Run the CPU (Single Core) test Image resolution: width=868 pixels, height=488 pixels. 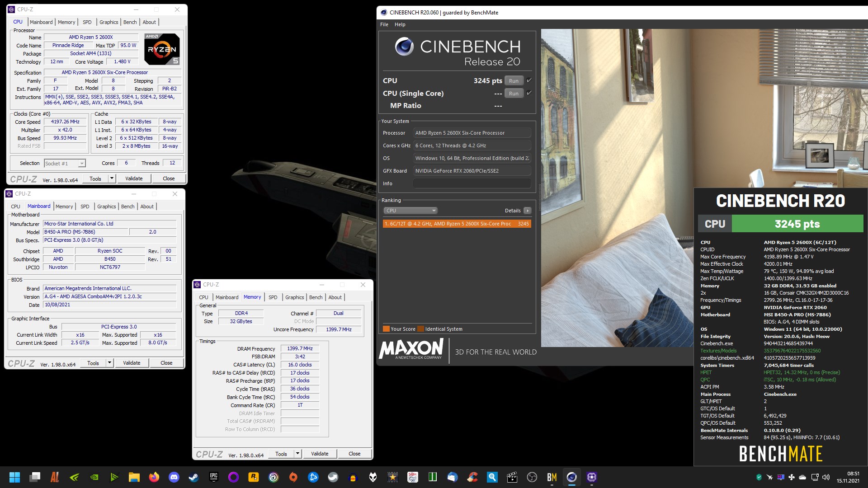point(514,94)
